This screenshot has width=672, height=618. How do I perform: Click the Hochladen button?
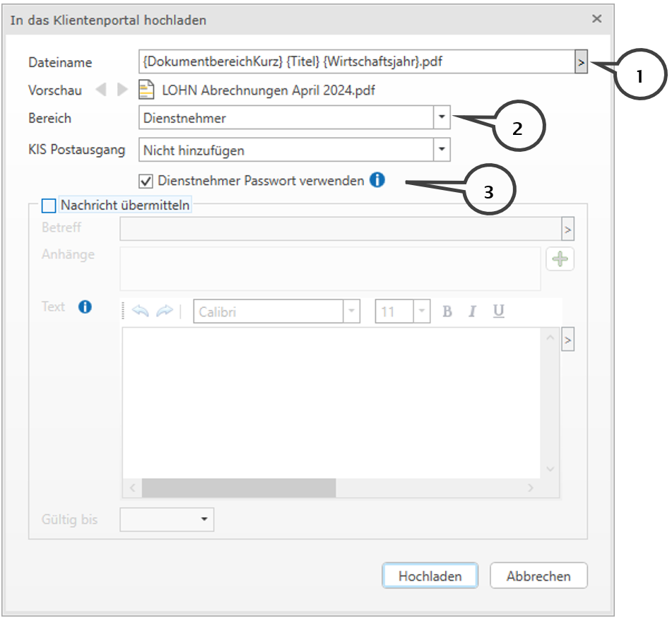[430, 576]
